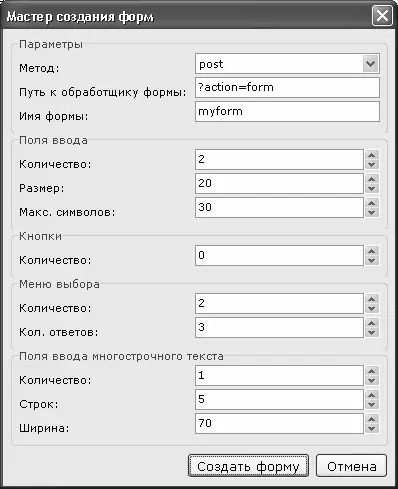Close the Мастер создания форм dialog
398x489 pixels.
[382, 15]
